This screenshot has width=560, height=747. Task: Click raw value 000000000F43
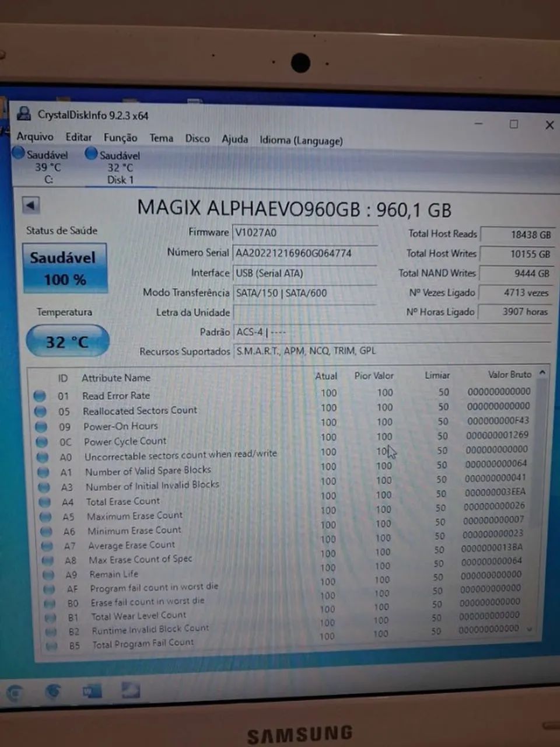(x=498, y=420)
